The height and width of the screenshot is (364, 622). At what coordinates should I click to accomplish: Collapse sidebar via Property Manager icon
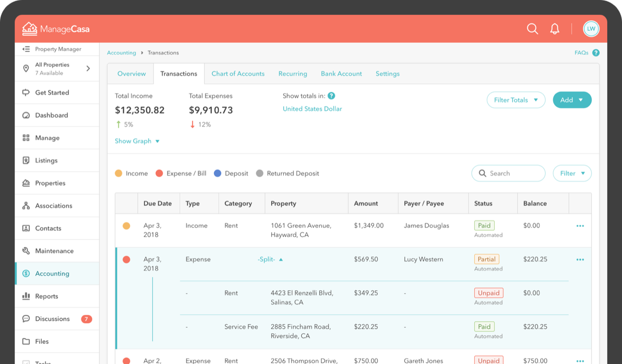26,49
